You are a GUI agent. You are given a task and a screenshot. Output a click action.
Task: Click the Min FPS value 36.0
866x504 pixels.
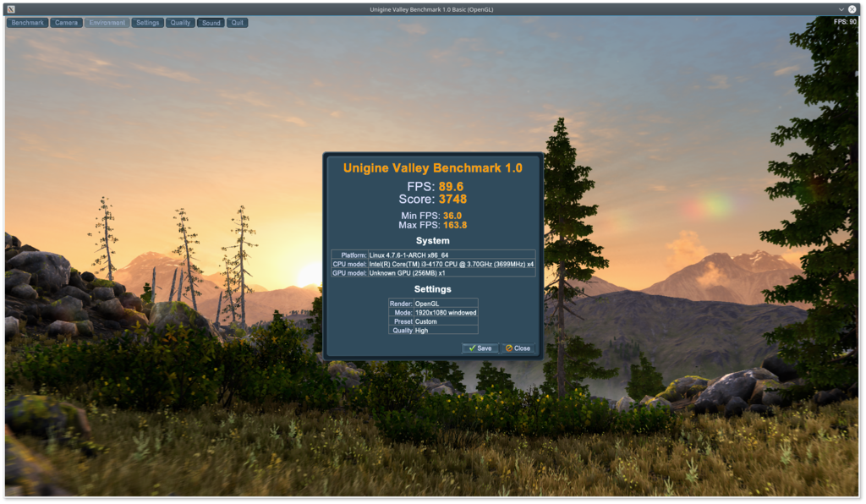452,216
